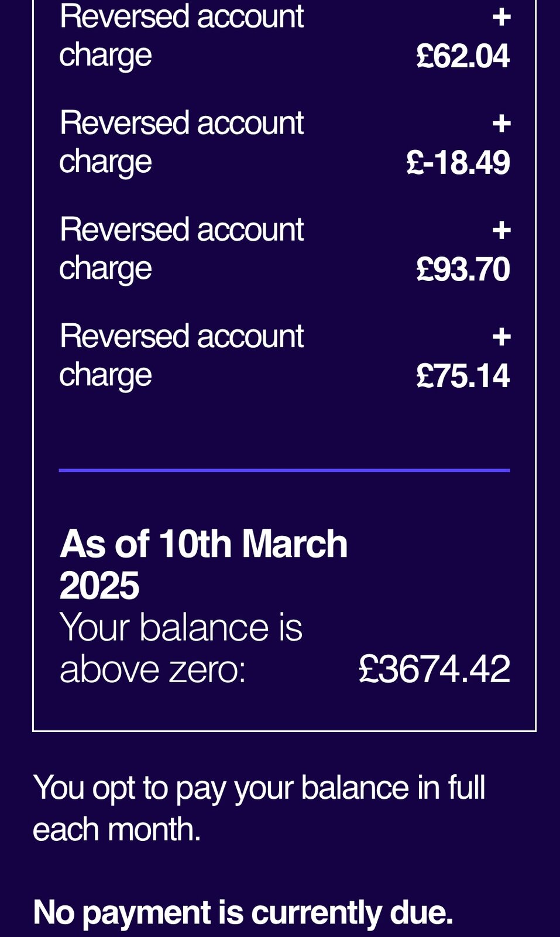Click the plus sign above £-18.49
This screenshot has width=560, height=937.
(x=501, y=124)
